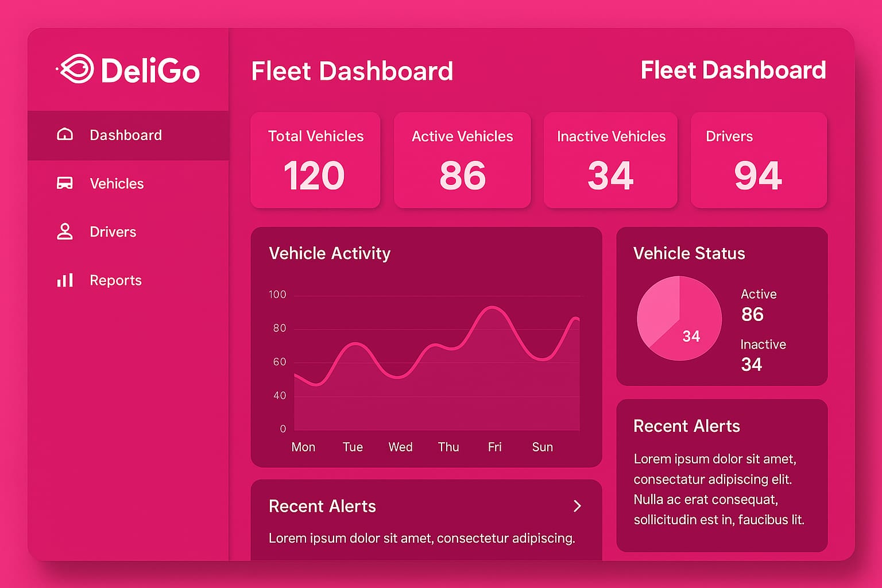Viewport: 882px width, 588px height.
Task: Select the Drivers person icon
Action: pos(64,231)
